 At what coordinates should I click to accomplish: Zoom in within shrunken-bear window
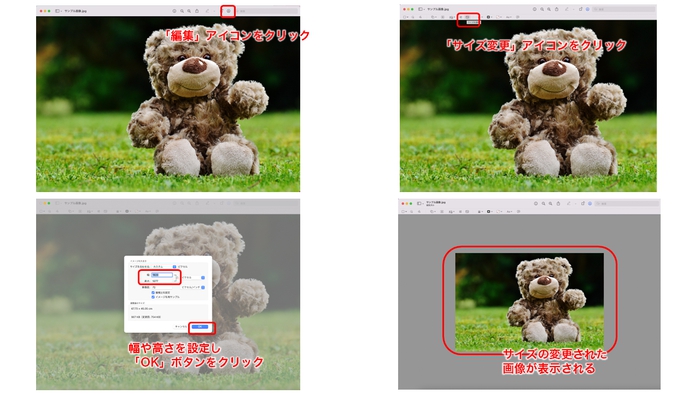(550, 203)
